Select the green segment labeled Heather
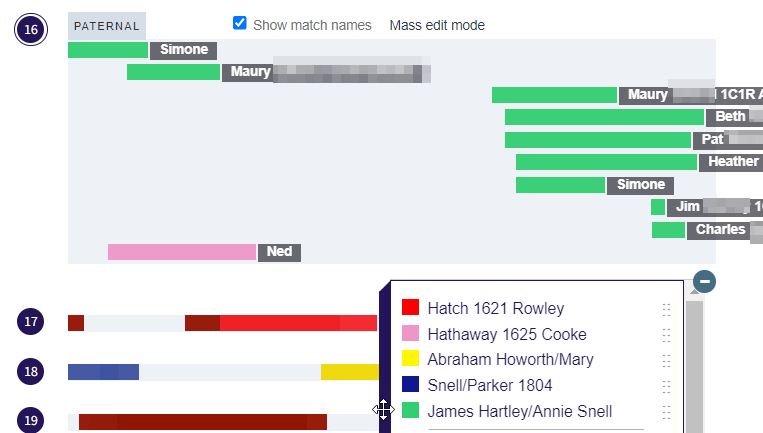Image resolution: width=763 pixels, height=433 pixels. 606,162
